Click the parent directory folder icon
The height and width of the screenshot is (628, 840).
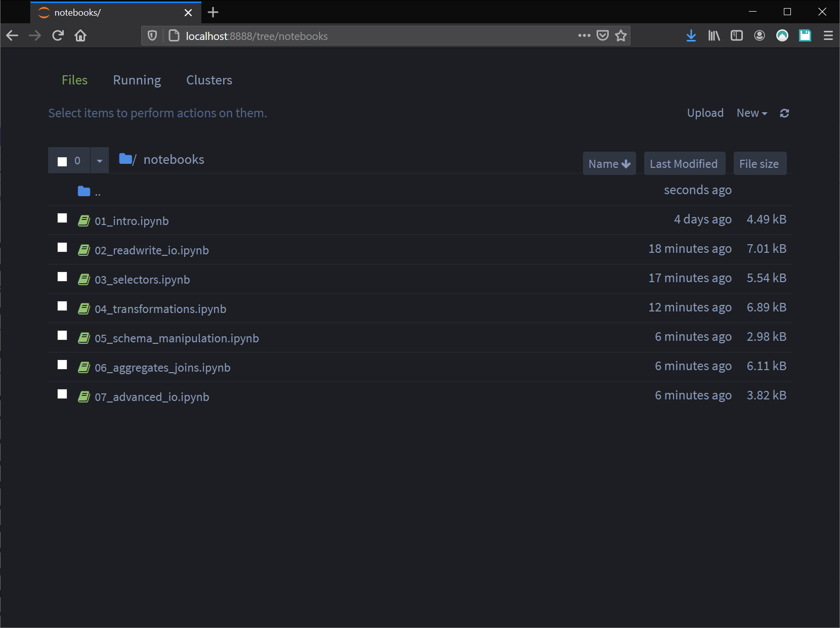[x=84, y=191]
